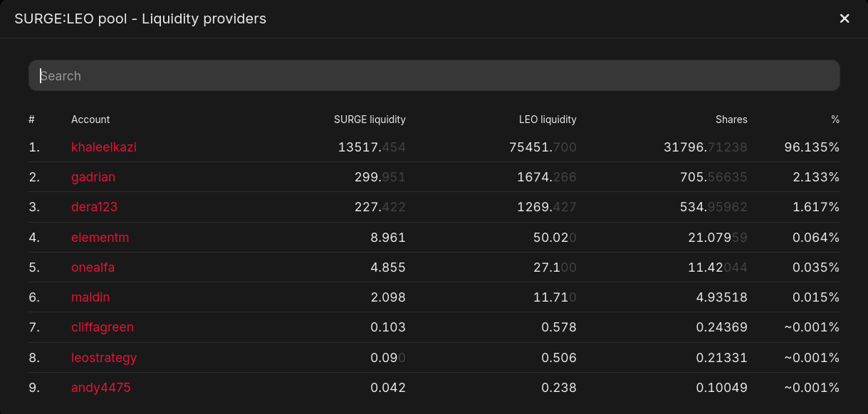Visit dera123 account link
Screen dimensions: 868x414
click(94, 207)
